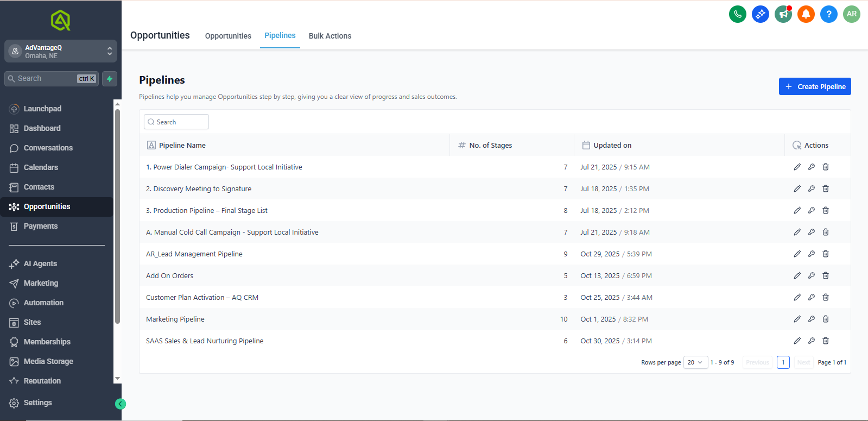Open the blue help question mark icon
Screen dimensions: 868x421
[x=828, y=14]
